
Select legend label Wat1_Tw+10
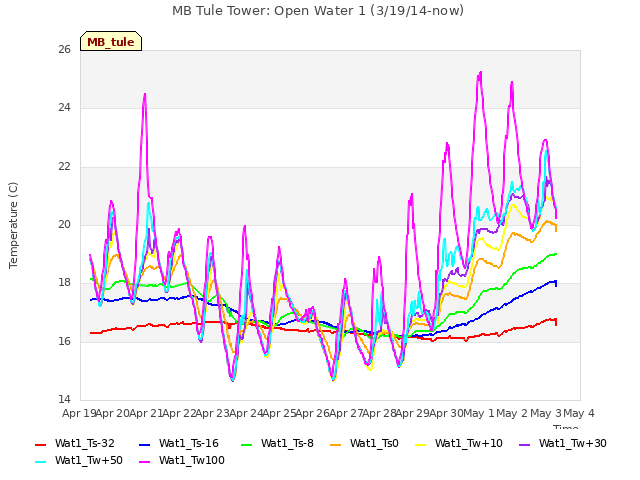[x=469, y=443]
